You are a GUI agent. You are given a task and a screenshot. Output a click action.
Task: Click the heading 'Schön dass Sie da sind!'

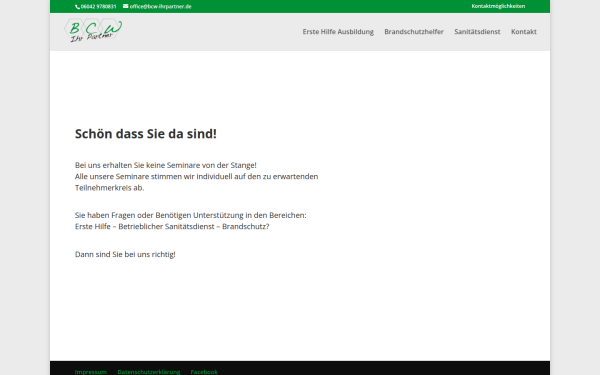click(146, 134)
